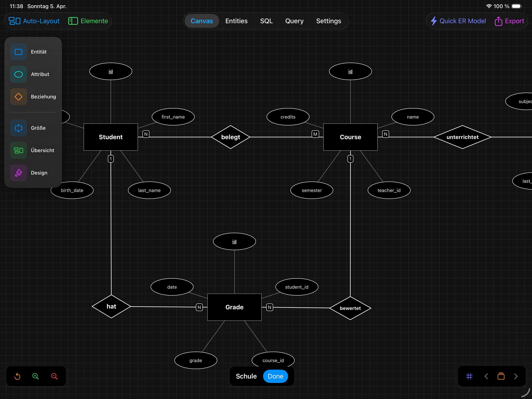Image resolution: width=532 pixels, height=399 pixels.
Task: Select the unterrichtet relationship diamond
Action: (x=462, y=137)
